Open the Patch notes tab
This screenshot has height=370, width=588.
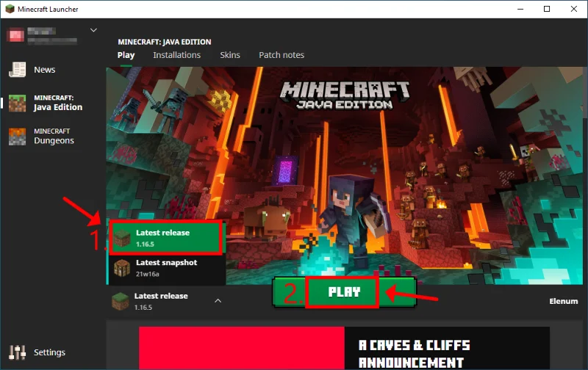(282, 55)
